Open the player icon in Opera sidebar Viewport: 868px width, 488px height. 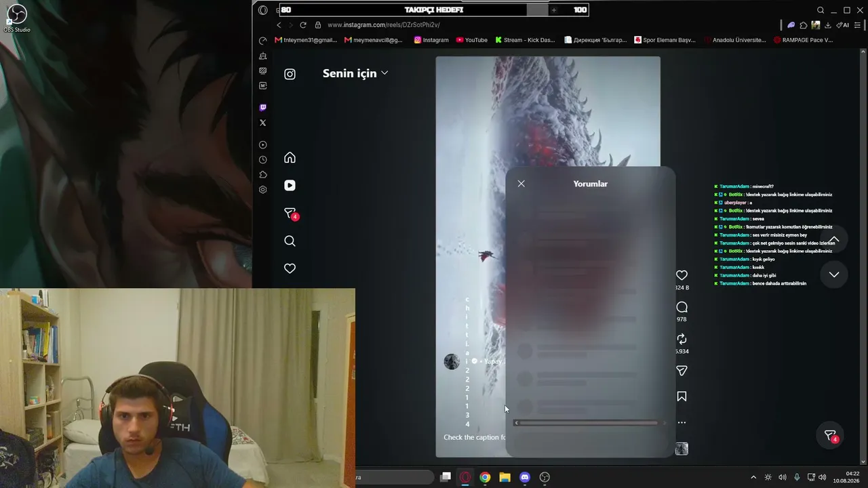[x=262, y=145]
